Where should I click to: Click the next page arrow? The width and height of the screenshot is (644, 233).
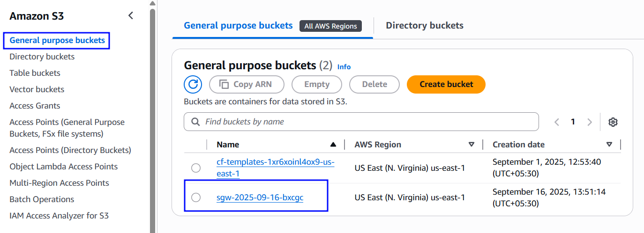pos(590,122)
